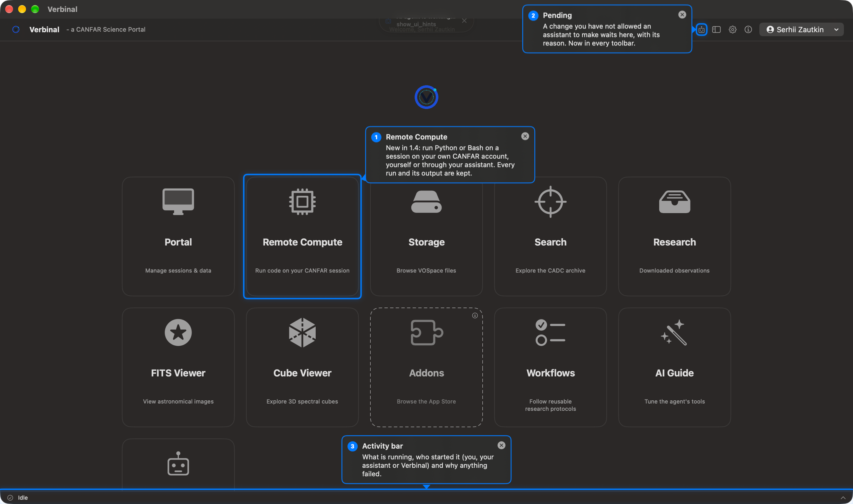Click the Idle status indicator
The height and width of the screenshot is (504, 853).
click(17, 498)
